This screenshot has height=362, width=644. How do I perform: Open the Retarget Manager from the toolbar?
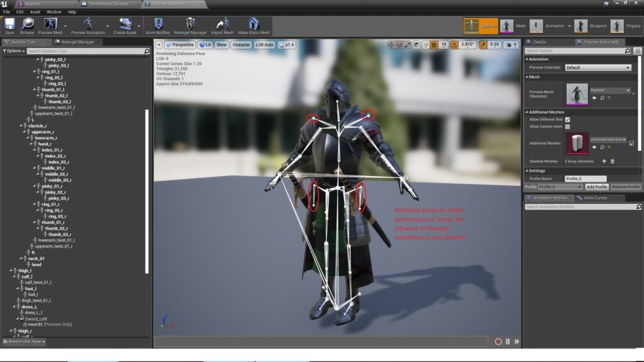[190, 25]
